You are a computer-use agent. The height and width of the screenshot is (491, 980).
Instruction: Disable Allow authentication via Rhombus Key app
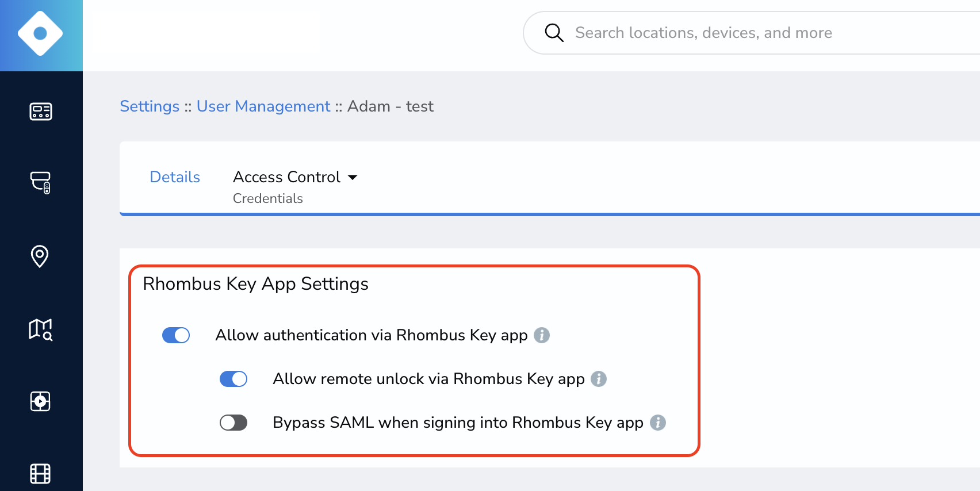pyautogui.click(x=176, y=335)
